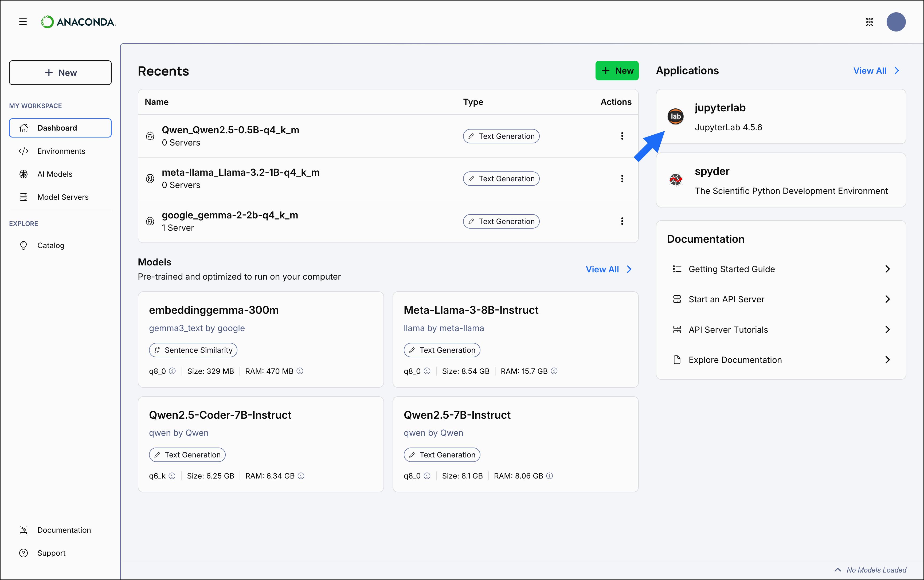
Task: Click the 'gemma3_text by google' publisher text
Action: click(x=197, y=328)
